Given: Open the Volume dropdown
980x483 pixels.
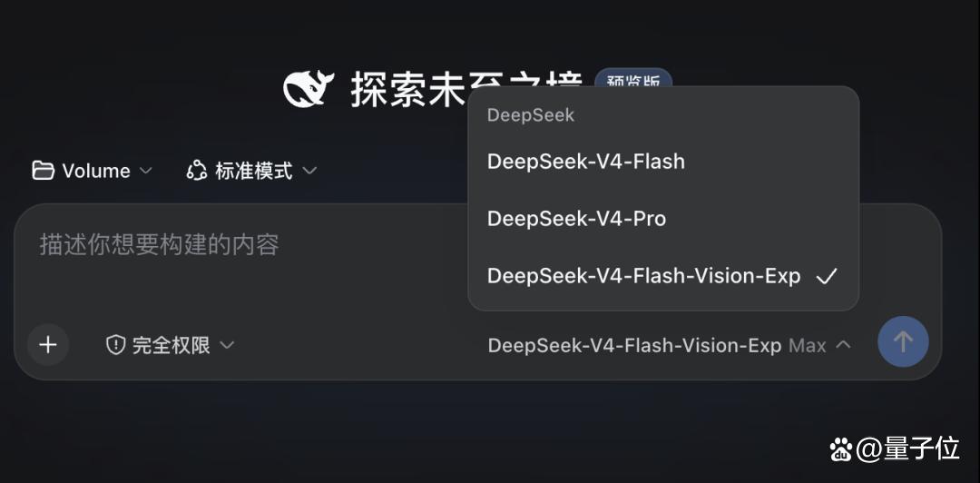Looking at the screenshot, I should tap(92, 170).
